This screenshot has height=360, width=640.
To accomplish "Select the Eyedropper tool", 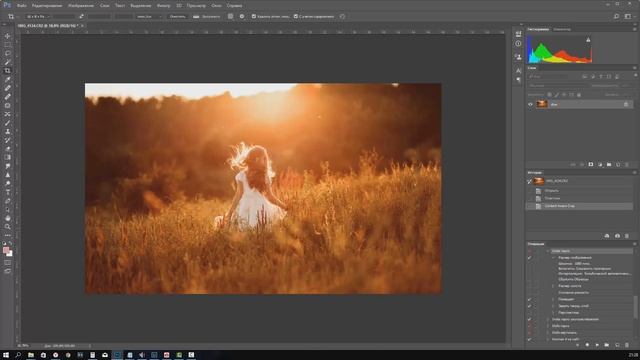I will click(7, 79).
